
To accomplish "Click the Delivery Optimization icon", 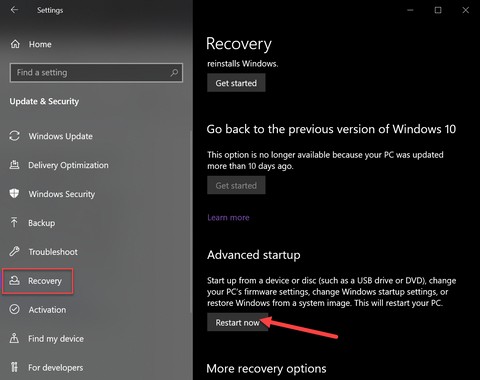I will (x=14, y=165).
